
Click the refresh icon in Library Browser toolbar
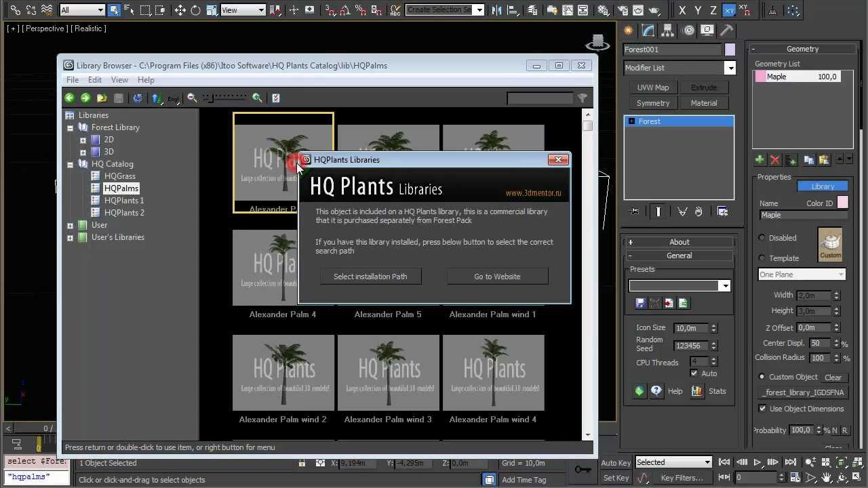[138, 98]
